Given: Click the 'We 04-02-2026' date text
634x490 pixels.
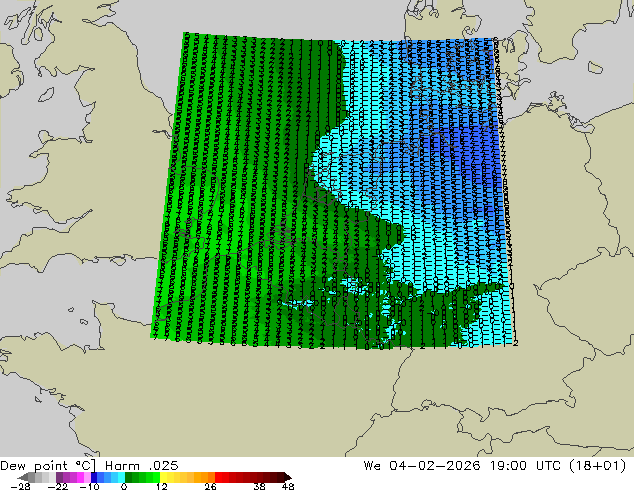Looking at the screenshot, I should [422, 466].
